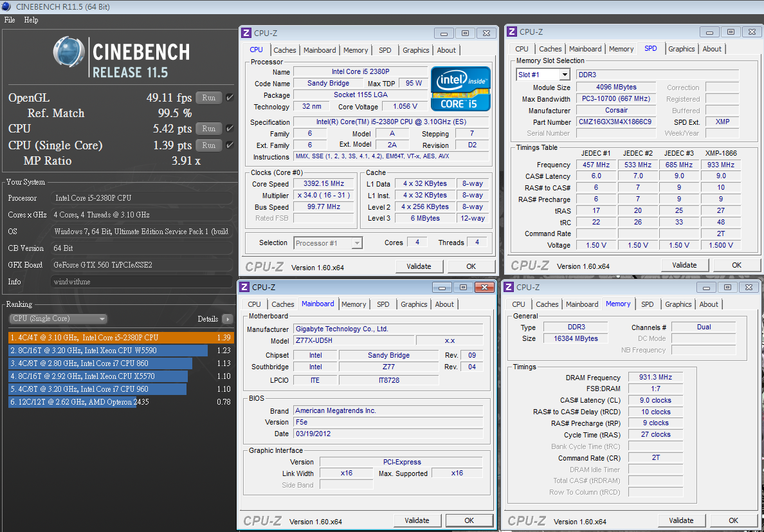
Task: Select the Intel Core i5-2380P ranking row
Action: (121, 338)
